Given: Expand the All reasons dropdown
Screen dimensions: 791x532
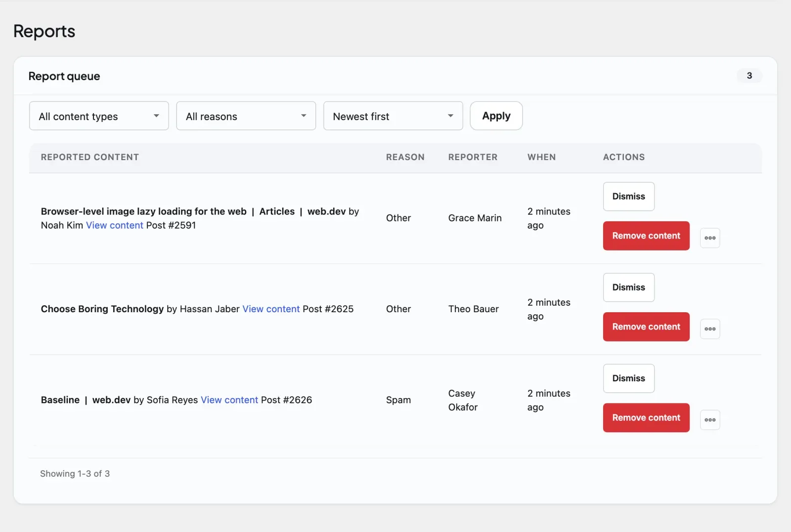Looking at the screenshot, I should (x=246, y=116).
